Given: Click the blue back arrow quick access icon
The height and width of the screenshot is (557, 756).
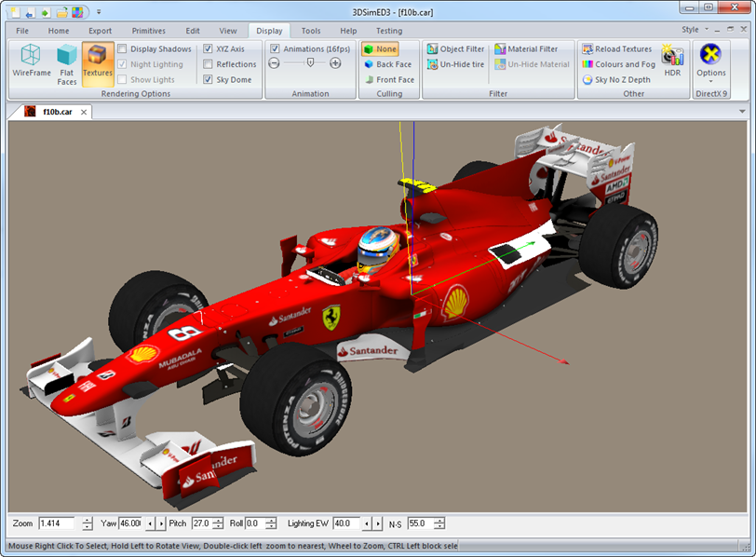Looking at the screenshot, I should click(x=30, y=12).
